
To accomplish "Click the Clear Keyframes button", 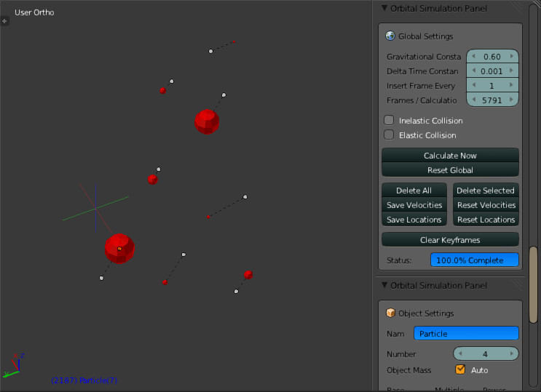I will pyautogui.click(x=450, y=239).
